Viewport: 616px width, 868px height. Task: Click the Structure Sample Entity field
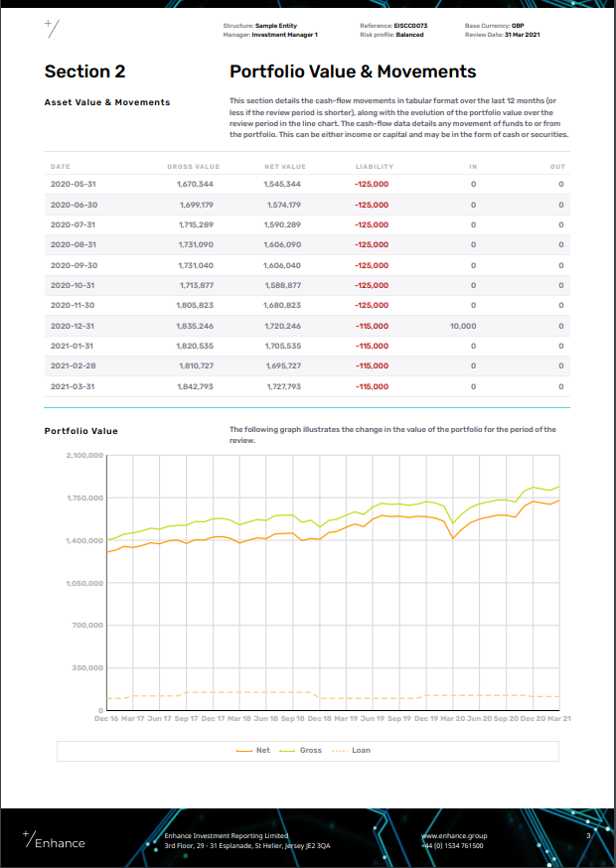tap(259, 26)
